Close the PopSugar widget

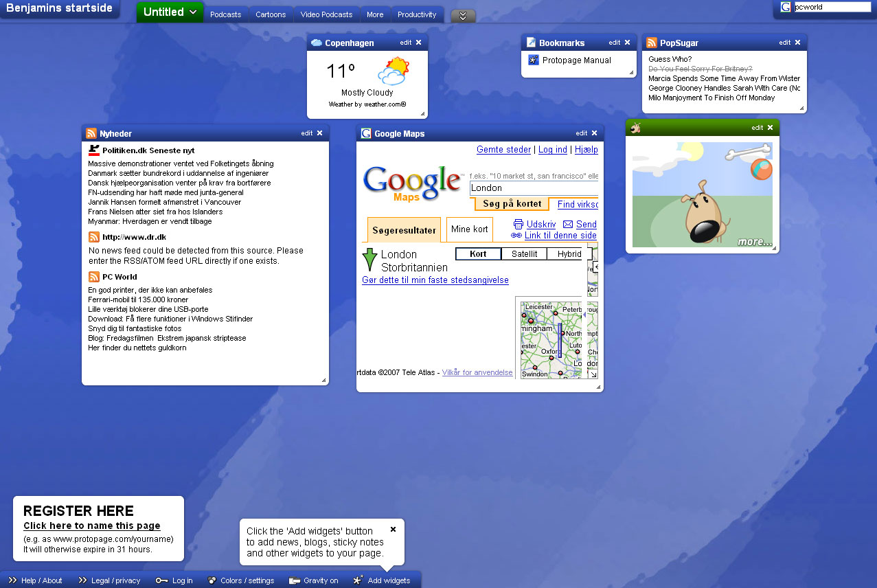click(x=797, y=43)
